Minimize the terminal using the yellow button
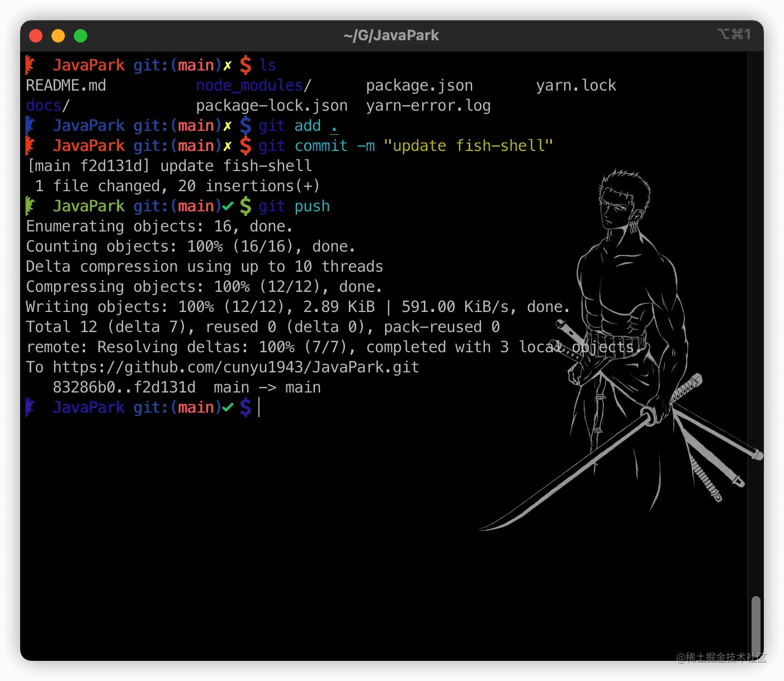Image resolution: width=784 pixels, height=681 pixels. click(58, 36)
